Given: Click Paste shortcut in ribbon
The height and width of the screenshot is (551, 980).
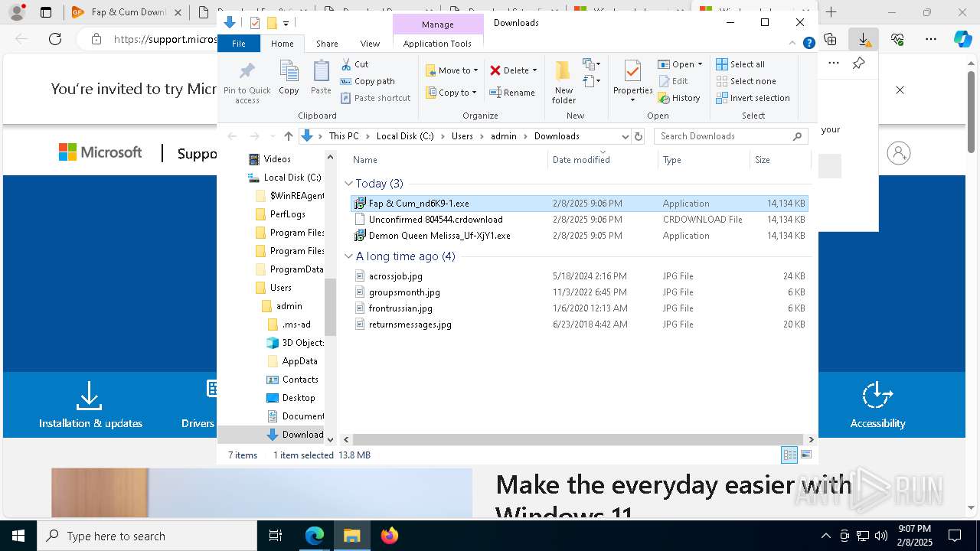Looking at the screenshot, I should click(x=375, y=98).
